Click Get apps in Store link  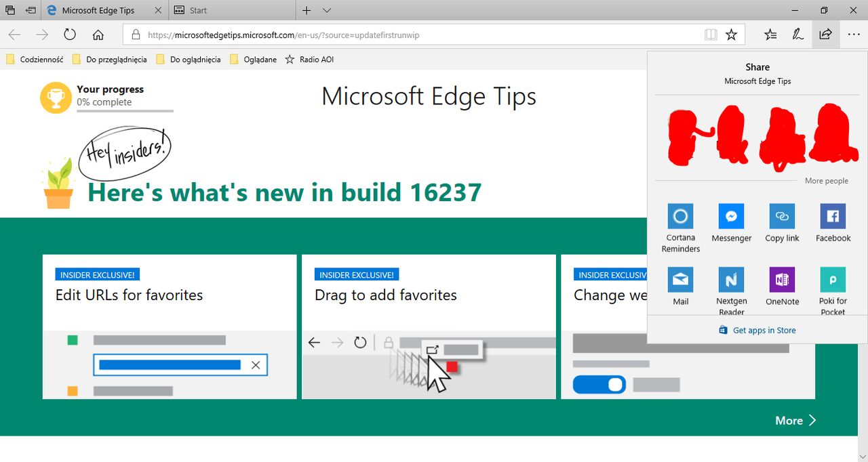[757, 331]
